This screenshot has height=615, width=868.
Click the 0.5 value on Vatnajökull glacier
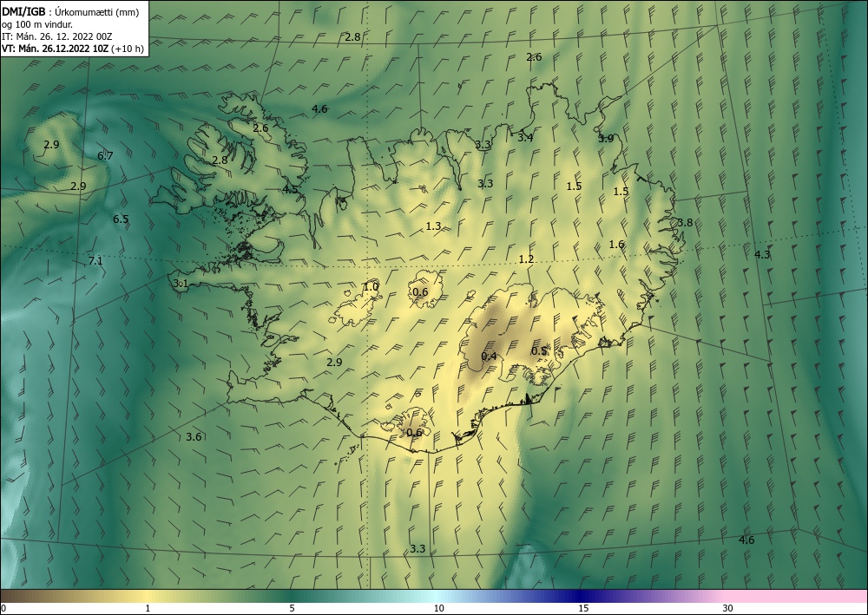point(539,351)
